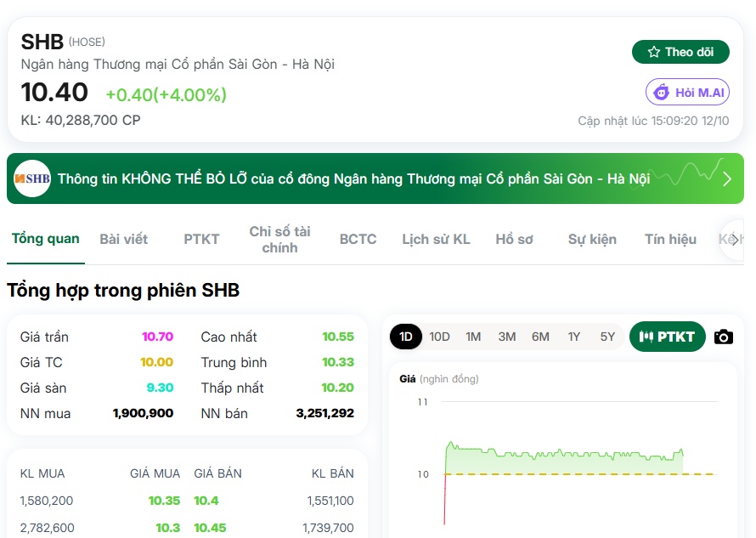756x538 pixels.
Task: Click the 10.70 ceiling price value
Action: 158,337
